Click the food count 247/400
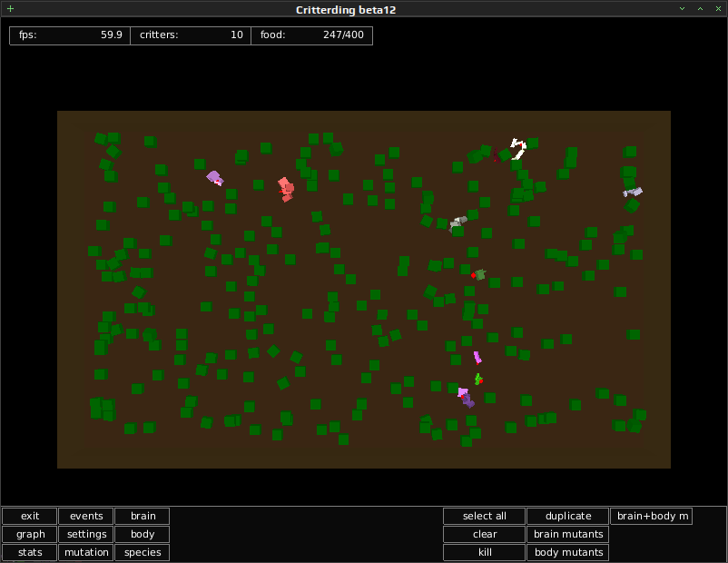 [x=343, y=35]
